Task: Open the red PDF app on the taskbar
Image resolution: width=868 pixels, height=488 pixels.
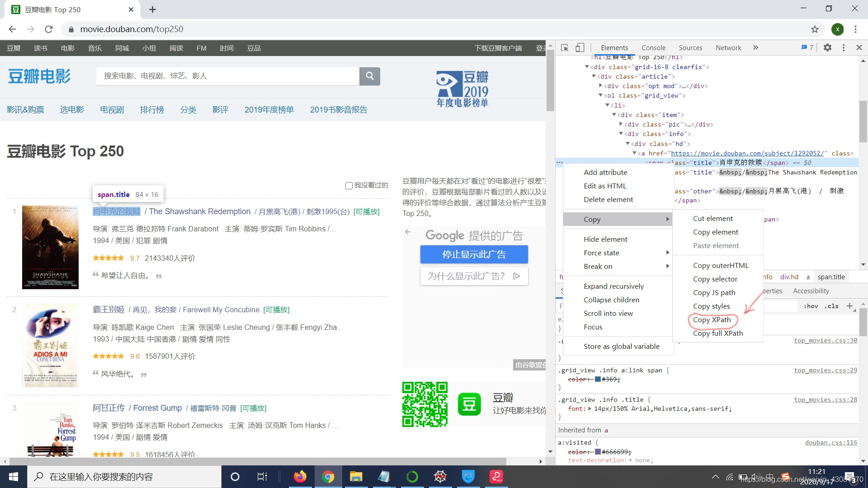Action: [496, 477]
